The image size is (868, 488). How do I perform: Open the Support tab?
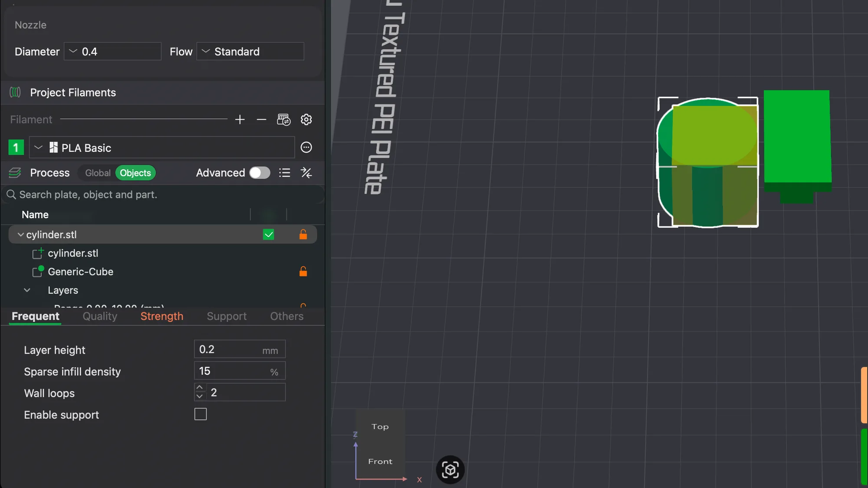point(227,316)
